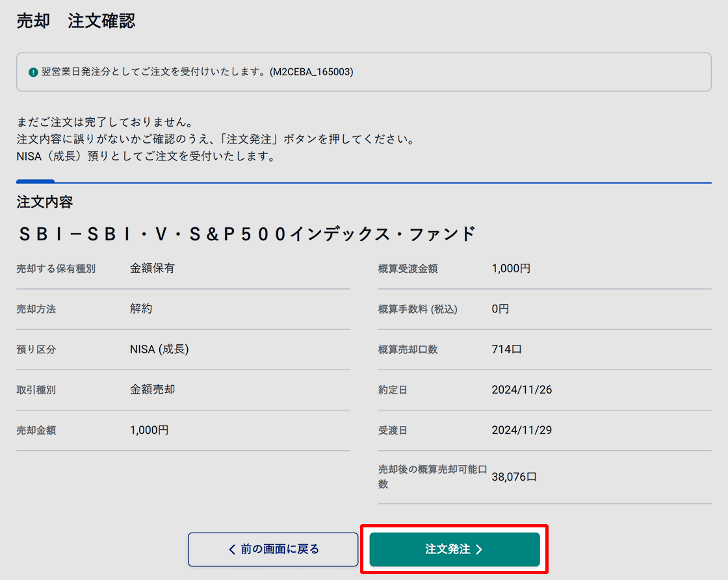Click the 売却方法 label
Screen dimensions: 728x580
tap(36, 309)
